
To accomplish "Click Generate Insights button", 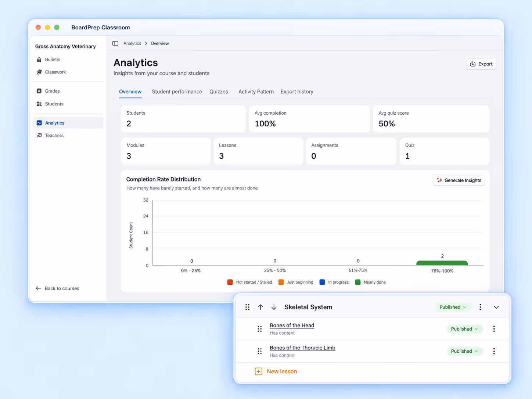I will (459, 180).
